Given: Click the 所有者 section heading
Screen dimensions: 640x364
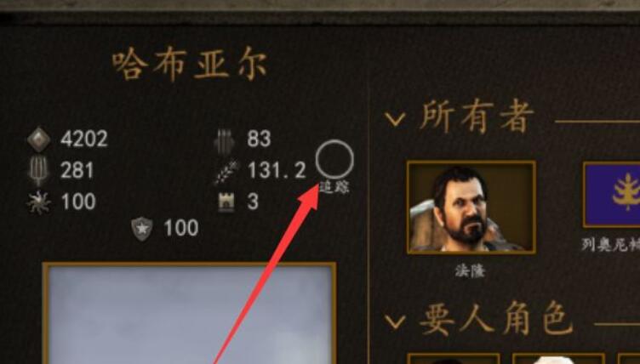Looking at the screenshot, I should 477,117.
